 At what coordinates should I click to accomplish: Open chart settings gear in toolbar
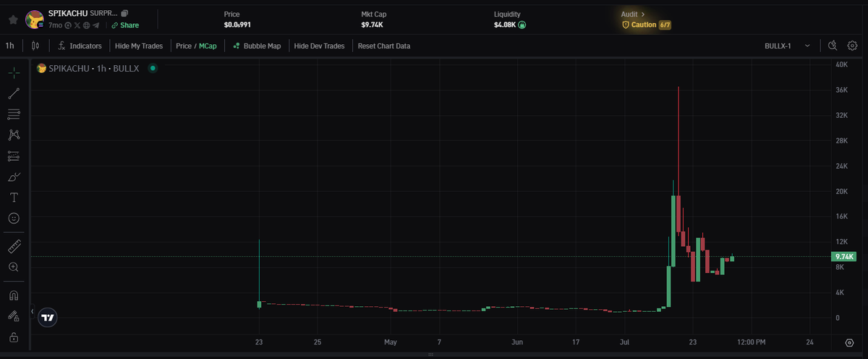tap(852, 46)
